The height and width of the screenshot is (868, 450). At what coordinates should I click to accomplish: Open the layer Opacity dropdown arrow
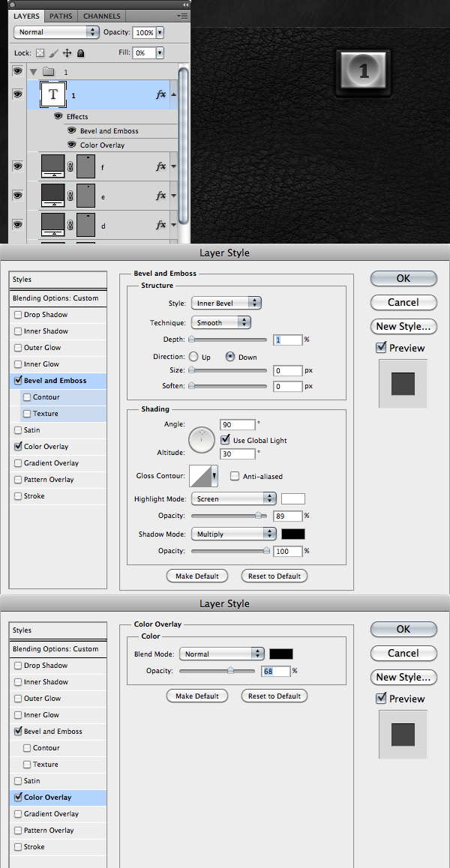[160, 33]
